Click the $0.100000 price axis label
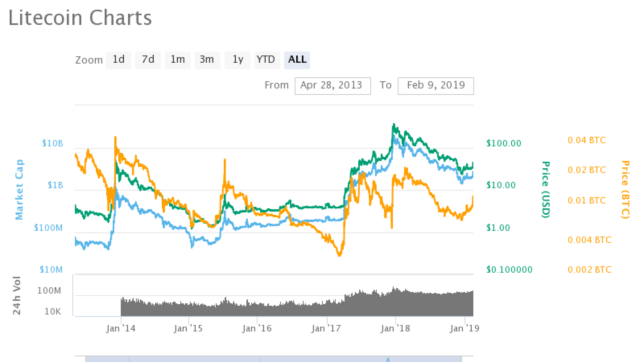The width and height of the screenshot is (644, 362). [x=509, y=269]
